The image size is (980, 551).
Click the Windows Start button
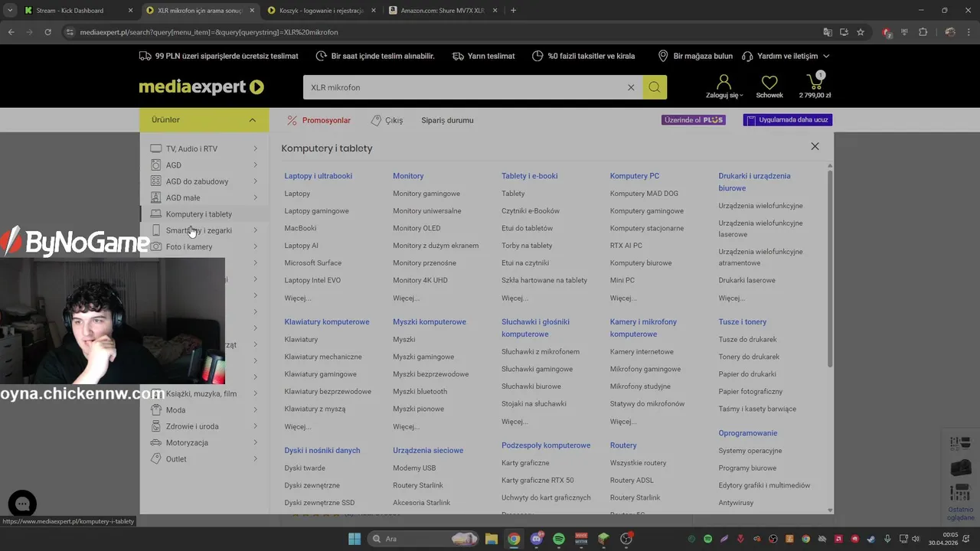point(354,539)
